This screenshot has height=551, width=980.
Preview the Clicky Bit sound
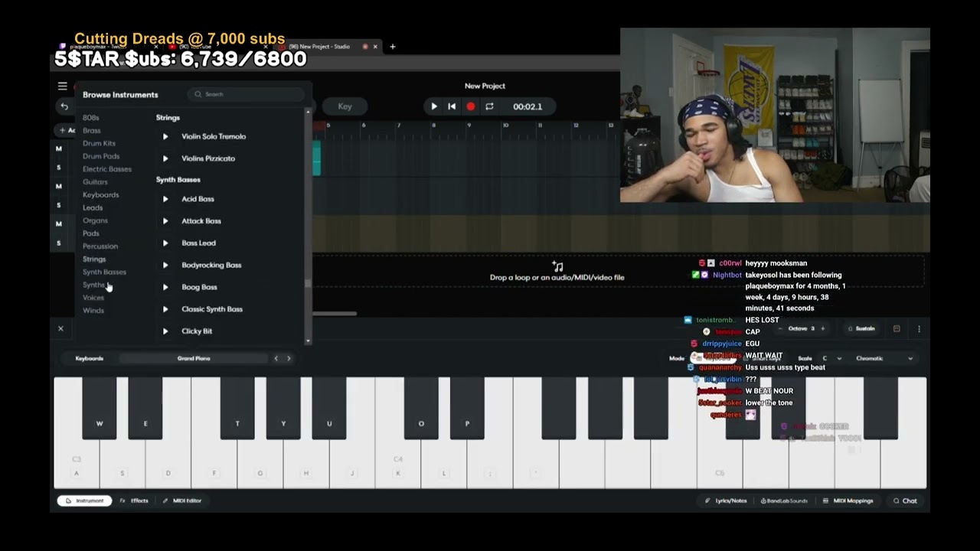(x=165, y=331)
